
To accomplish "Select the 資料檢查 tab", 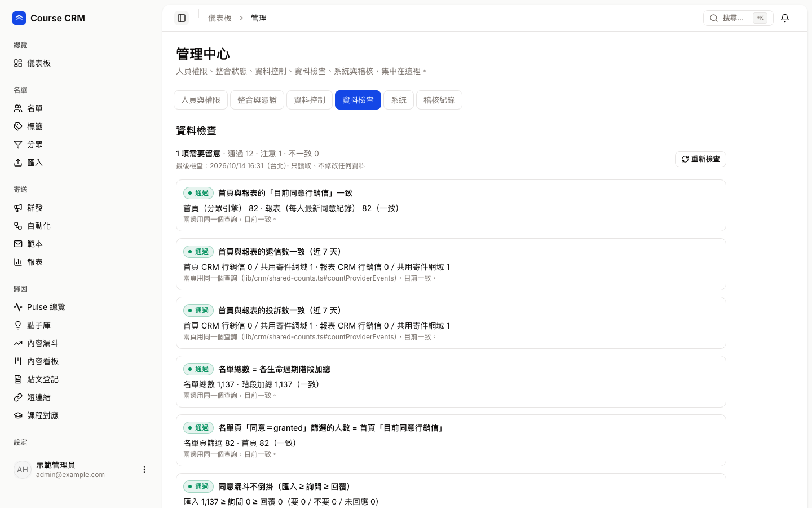I will [358, 100].
